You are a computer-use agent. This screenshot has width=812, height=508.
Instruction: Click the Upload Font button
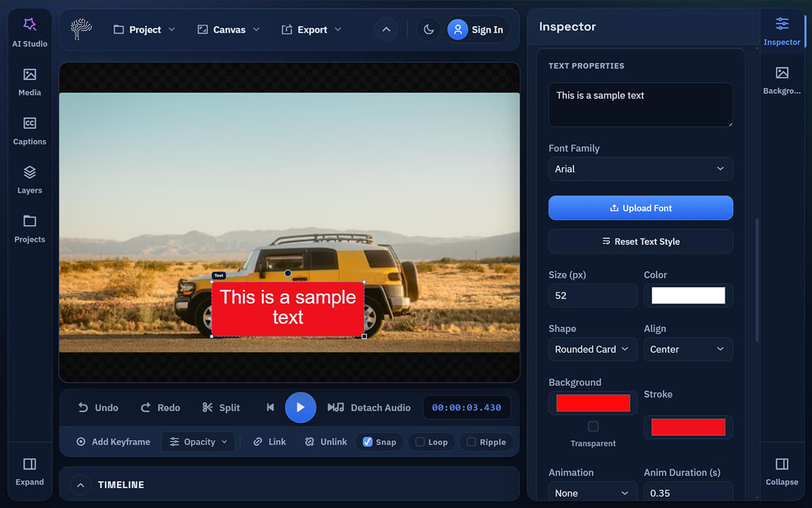click(x=640, y=208)
